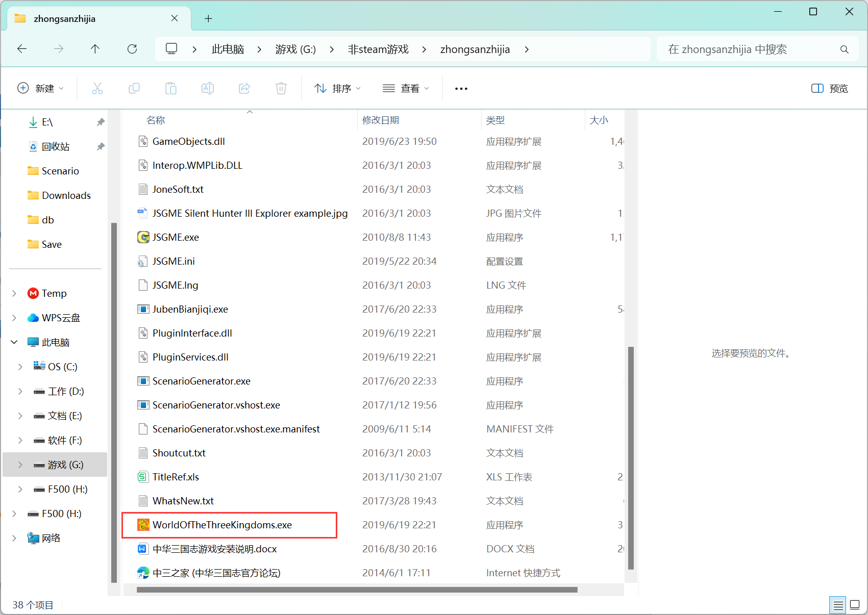Click 此电脑 in the address breadcrumb
The height and width of the screenshot is (615, 868).
(x=228, y=49)
